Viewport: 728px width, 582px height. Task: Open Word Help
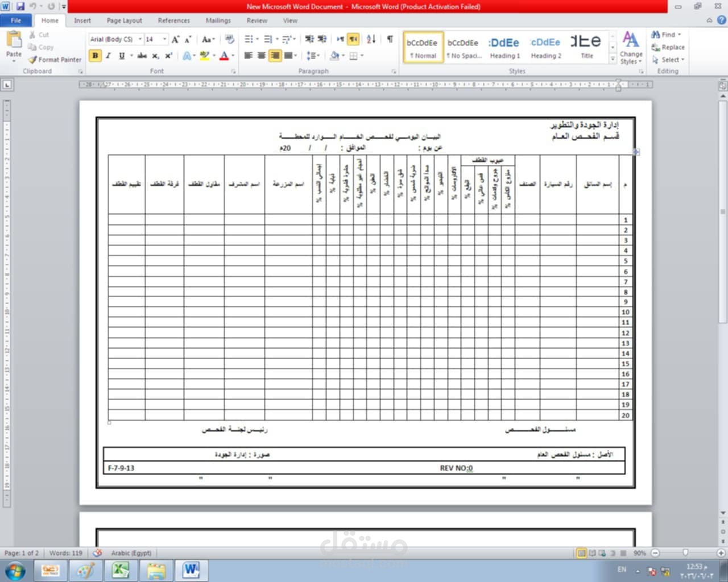722,20
